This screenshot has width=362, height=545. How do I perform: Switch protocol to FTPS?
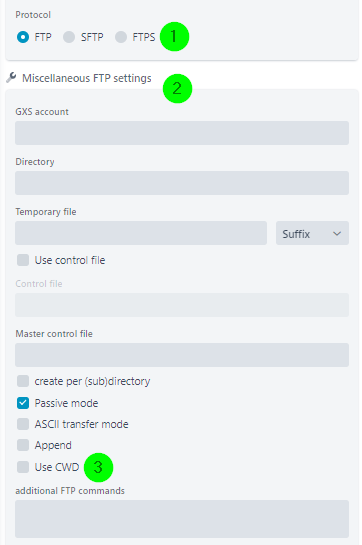point(121,37)
